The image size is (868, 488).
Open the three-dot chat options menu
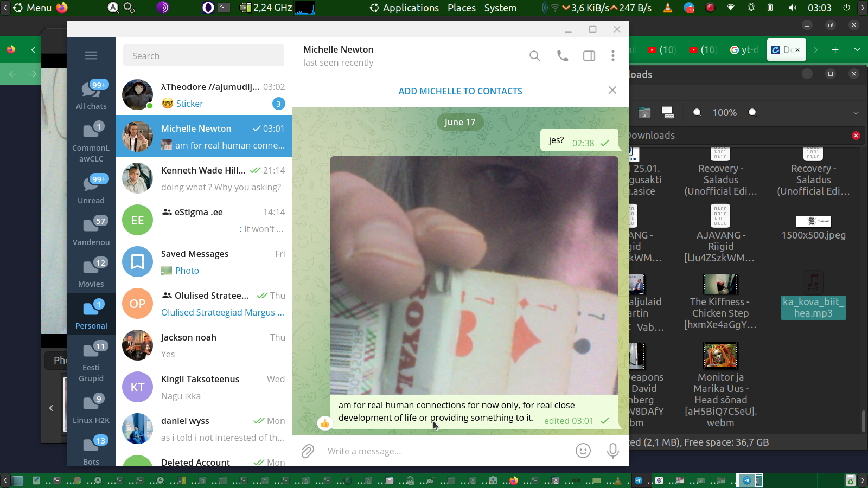pos(613,56)
